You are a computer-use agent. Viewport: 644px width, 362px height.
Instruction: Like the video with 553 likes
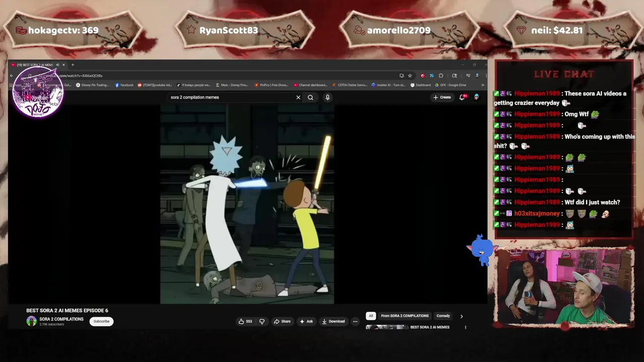coord(246,321)
